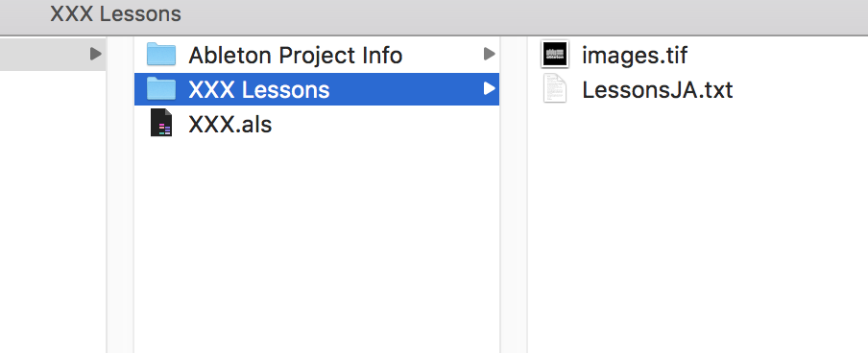Select the highlighted XXX Lessons row label
Screen dimensions: 868x353
point(258,89)
